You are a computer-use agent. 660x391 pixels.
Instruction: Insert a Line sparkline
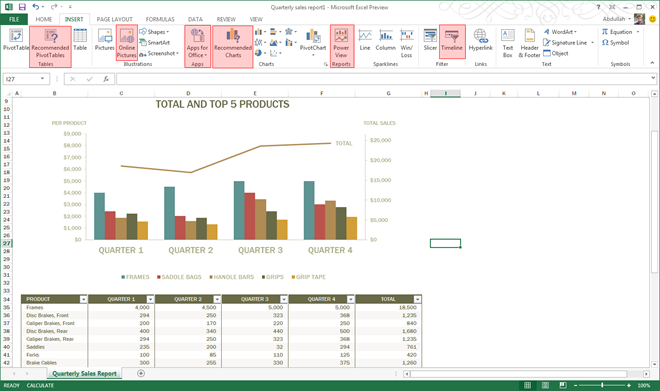[365, 40]
